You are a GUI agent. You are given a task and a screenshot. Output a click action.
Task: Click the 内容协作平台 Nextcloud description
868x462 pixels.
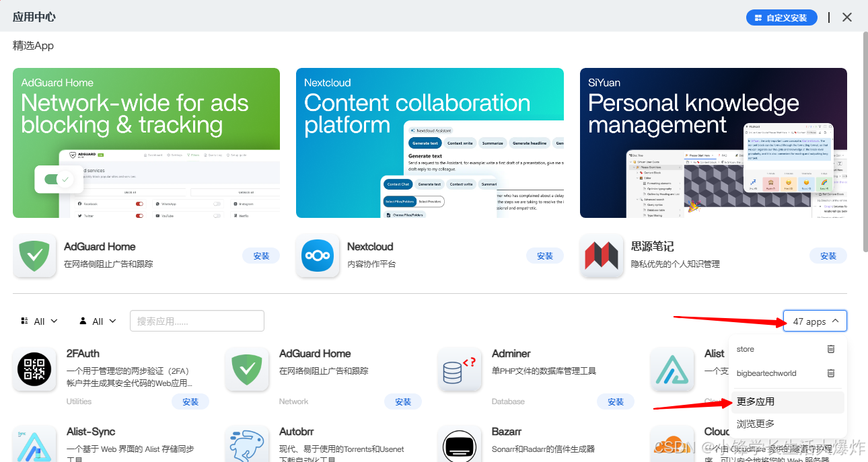coord(371,264)
